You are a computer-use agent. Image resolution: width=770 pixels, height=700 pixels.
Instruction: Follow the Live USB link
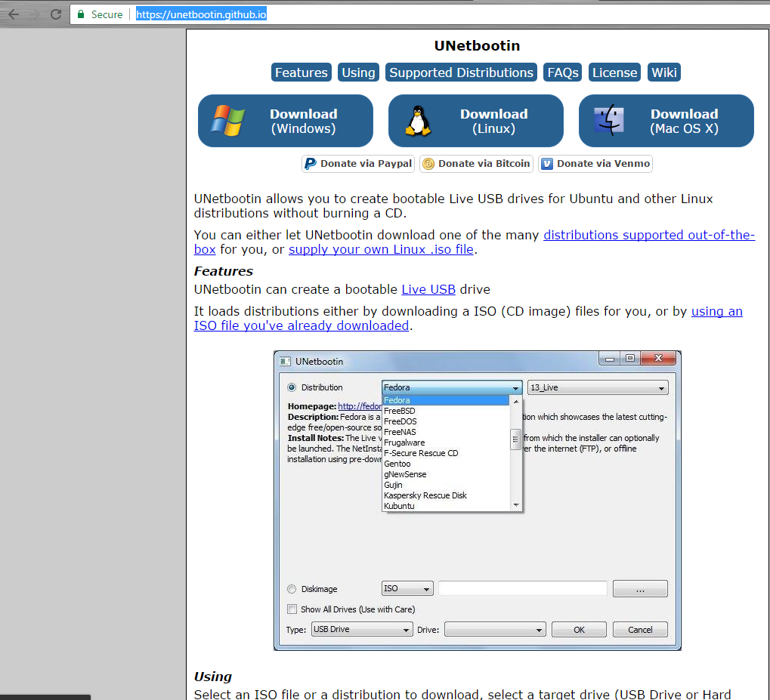(428, 290)
